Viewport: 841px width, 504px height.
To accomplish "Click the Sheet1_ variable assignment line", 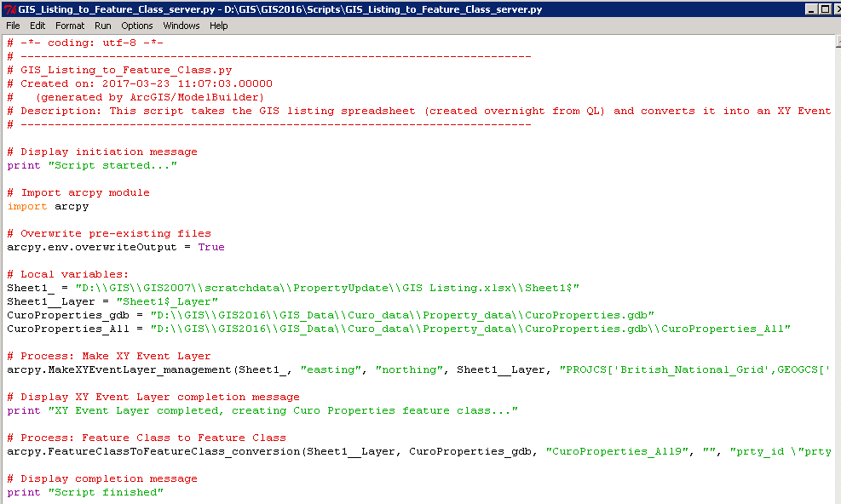I will coord(293,288).
